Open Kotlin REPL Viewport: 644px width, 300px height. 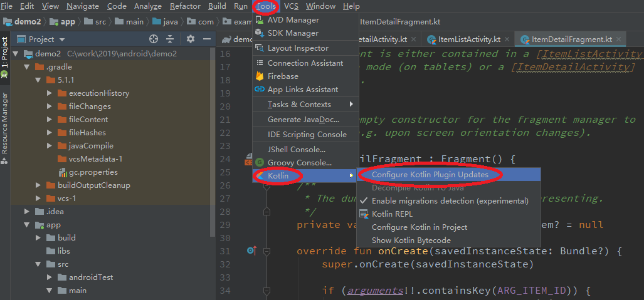pos(448,214)
